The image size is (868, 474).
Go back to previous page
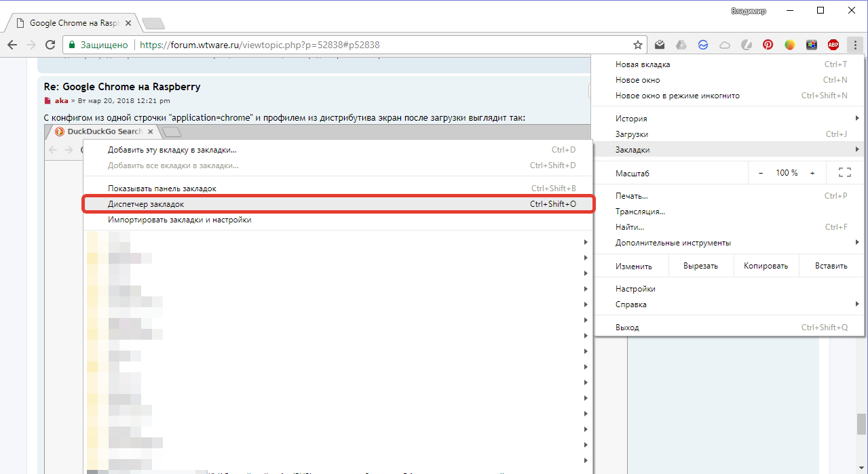[x=12, y=45]
